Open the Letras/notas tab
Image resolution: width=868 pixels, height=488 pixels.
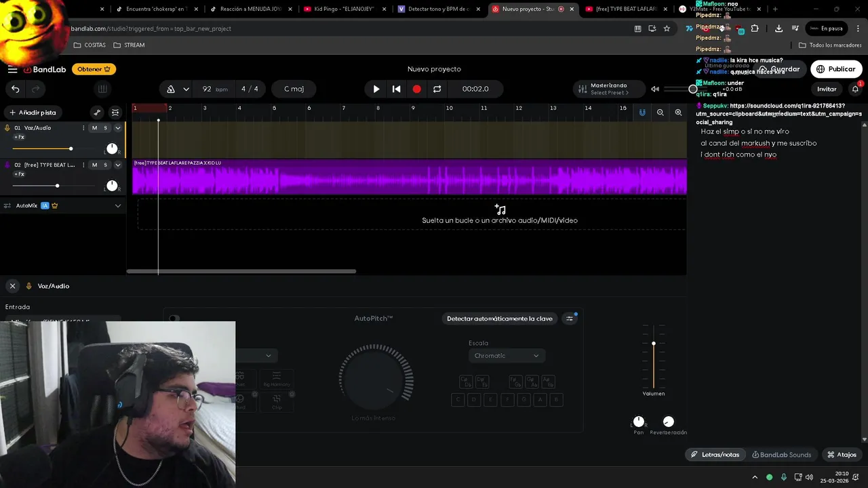pyautogui.click(x=715, y=455)
